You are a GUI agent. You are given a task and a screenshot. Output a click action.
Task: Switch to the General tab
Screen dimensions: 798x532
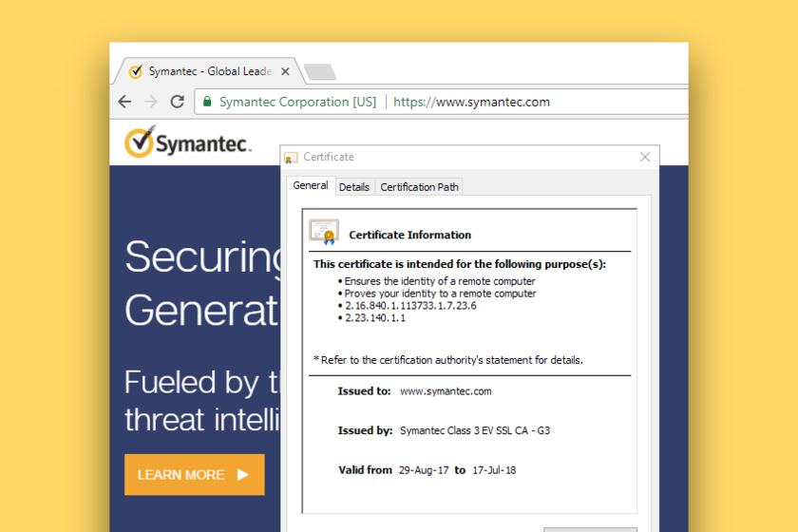pyautogui.click(x=311, y=186)
